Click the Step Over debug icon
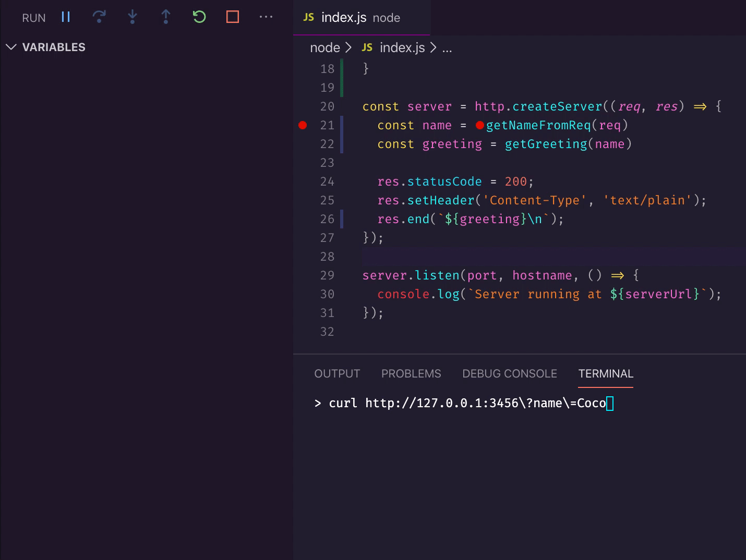The height and width of the screenshot is (560, 746). [99, 17]
